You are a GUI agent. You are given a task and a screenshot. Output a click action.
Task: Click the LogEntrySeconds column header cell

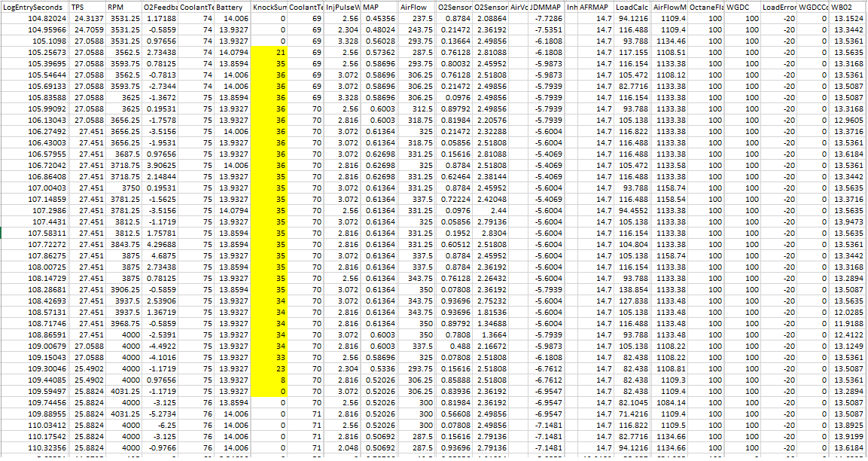(33, 6)
